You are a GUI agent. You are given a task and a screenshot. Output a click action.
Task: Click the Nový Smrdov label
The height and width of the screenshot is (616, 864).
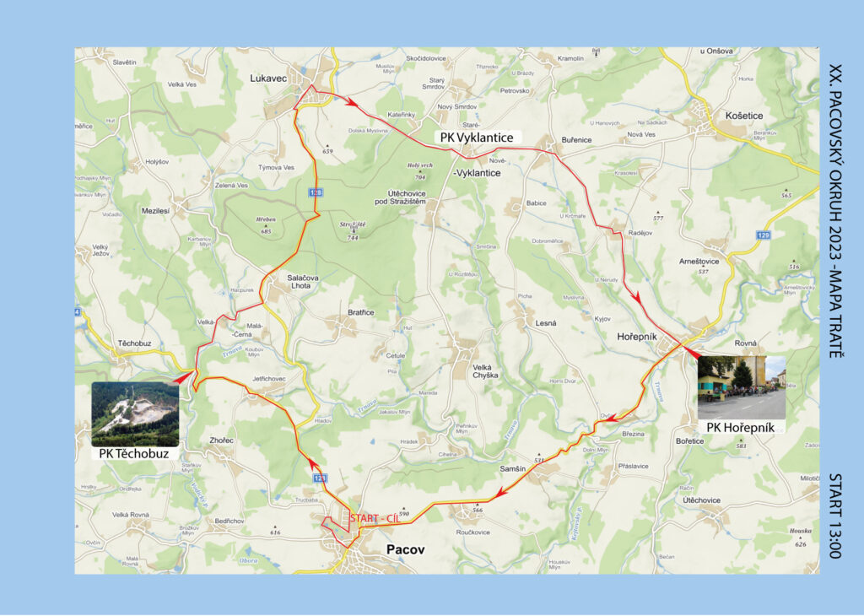tap(457, 106)
